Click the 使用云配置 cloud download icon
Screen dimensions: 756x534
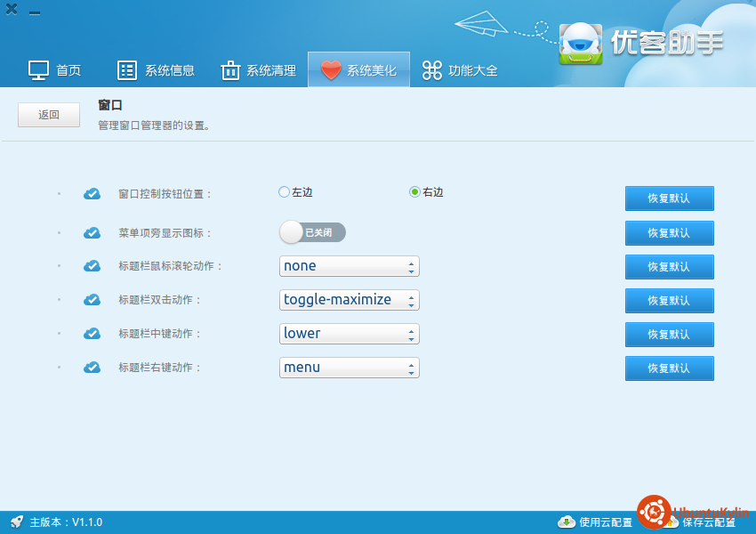[x=566, y=522]
